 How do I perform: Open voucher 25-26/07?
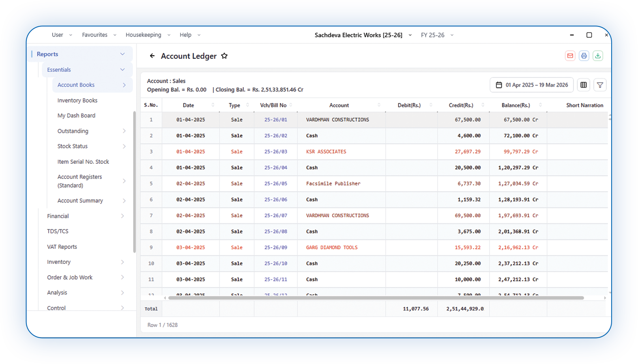tap(275, 216)
